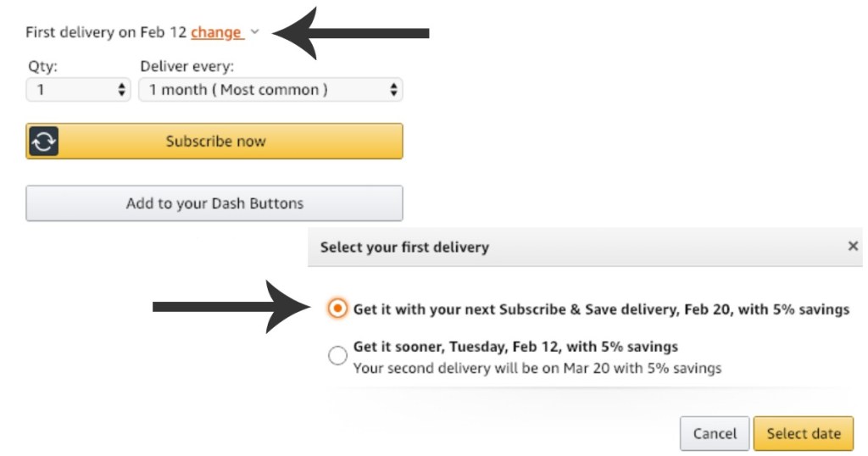Click the Qty selector up-down arrows
This screenshot has width=868, height=456.
click(121, 90)
